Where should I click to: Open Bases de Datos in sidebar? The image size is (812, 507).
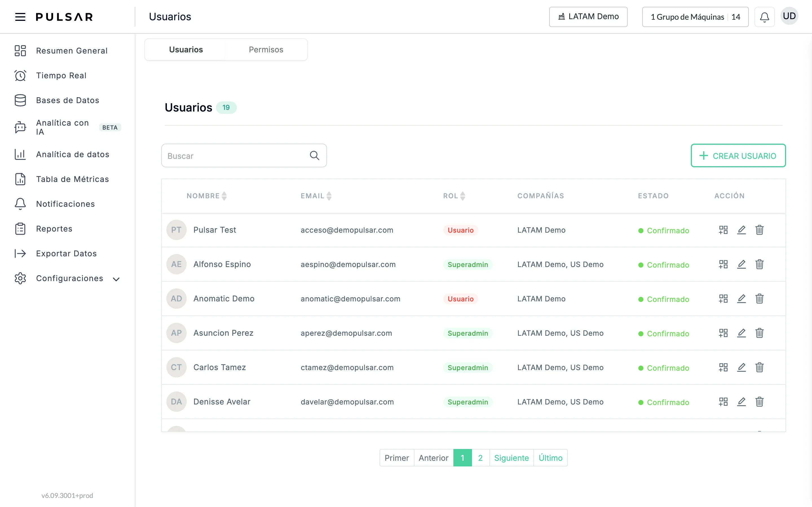pos(67,100)
